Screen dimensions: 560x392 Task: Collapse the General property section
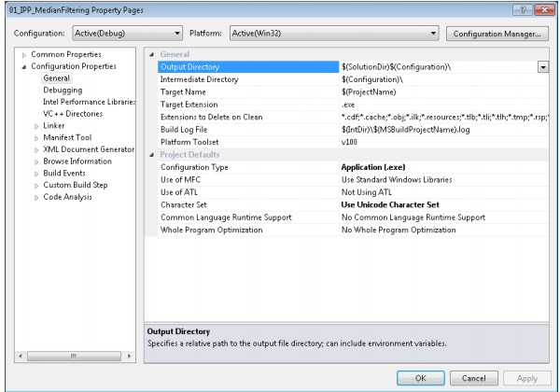click(x=153, y=56)
